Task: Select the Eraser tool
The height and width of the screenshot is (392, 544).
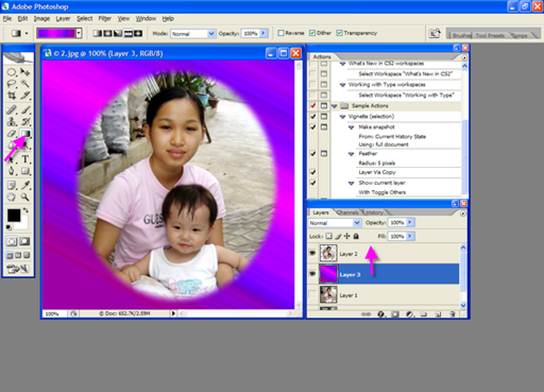Action: (11, 134)
